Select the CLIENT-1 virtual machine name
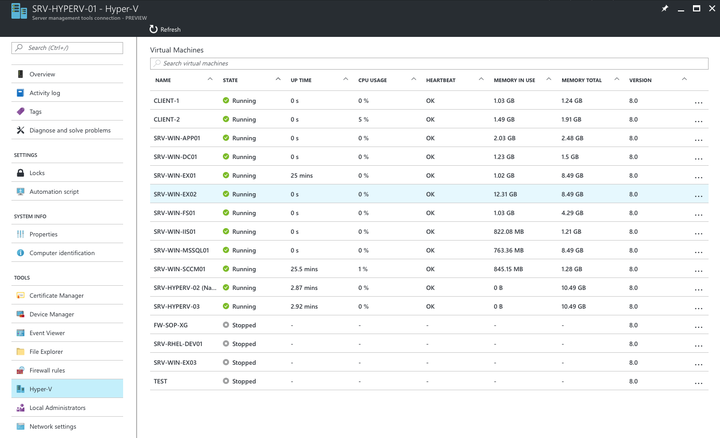The width and height of the screenshot is (720, 438). (166, 101)
